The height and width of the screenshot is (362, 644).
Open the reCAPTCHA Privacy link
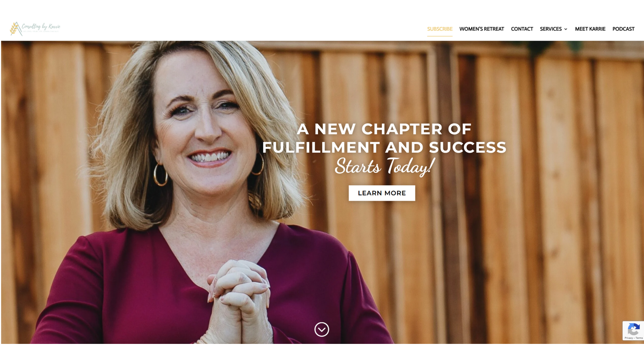[629, 338]
